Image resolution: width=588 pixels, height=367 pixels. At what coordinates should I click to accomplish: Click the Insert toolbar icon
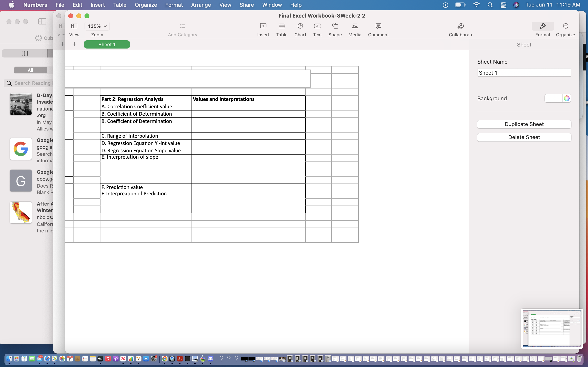263,26
